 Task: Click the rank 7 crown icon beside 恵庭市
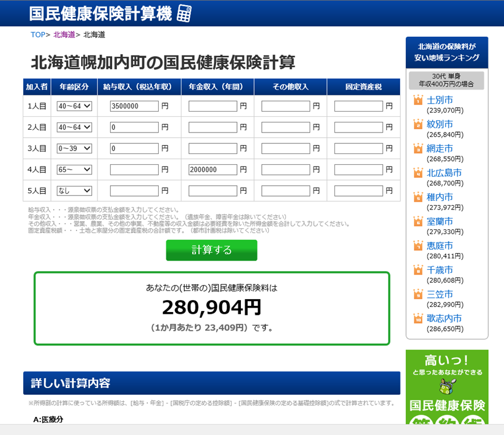418,246
